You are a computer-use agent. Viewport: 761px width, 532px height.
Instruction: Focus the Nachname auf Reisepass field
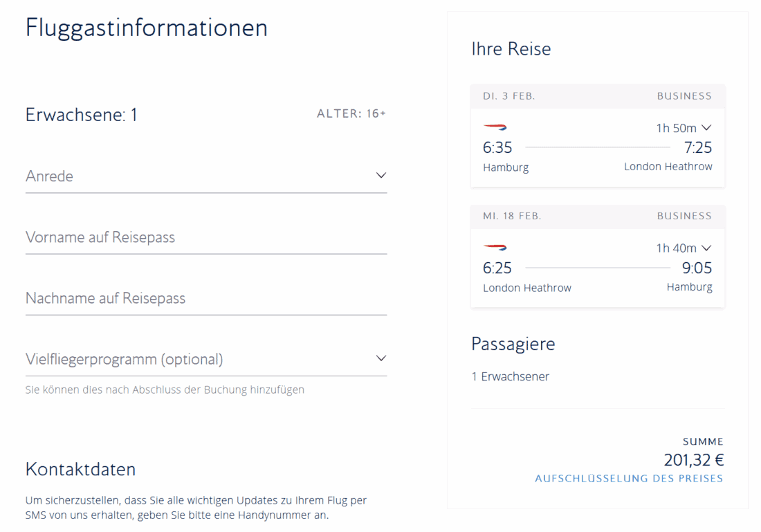click(205, 298)
